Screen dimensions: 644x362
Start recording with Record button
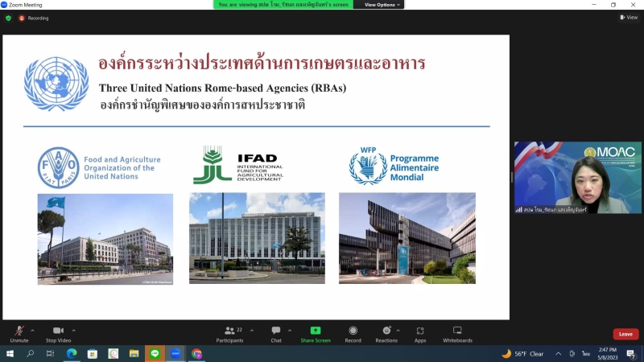click(x=353, y=334)
